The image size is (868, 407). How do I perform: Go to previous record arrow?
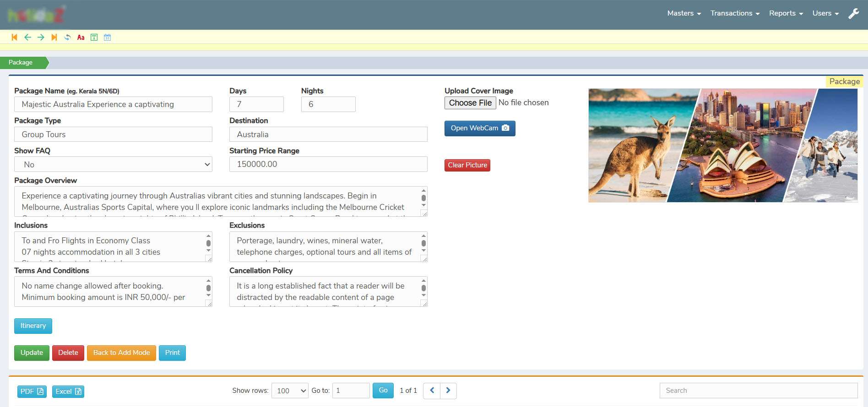coord(27,37)
